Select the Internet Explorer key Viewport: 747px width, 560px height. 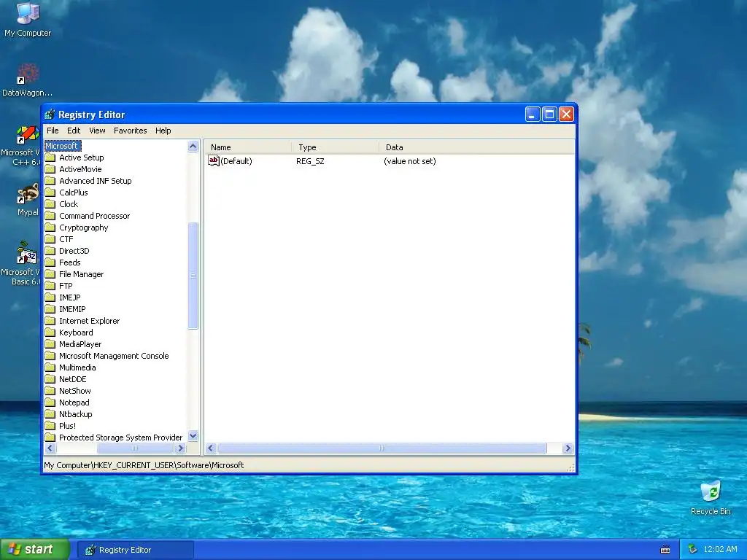89,321
